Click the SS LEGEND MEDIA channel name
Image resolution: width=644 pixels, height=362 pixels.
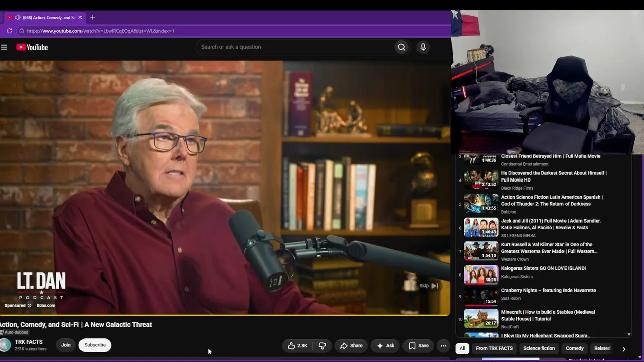click(518, 235)
